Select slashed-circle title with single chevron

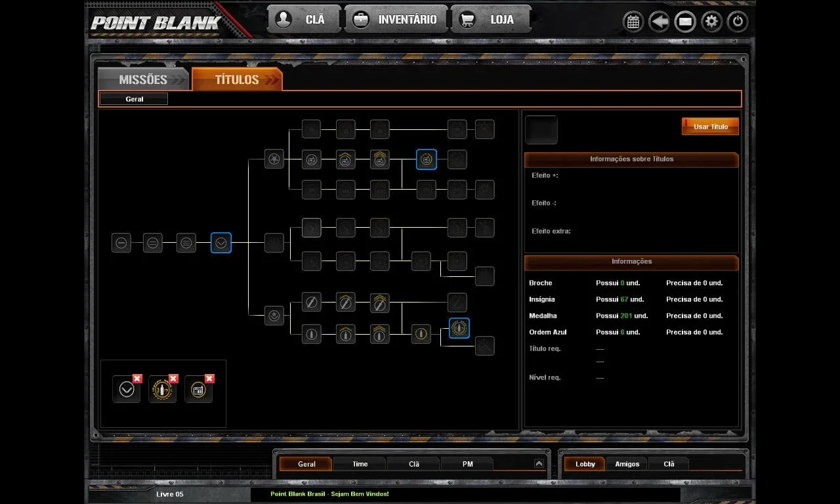click(x=346, y=303)
